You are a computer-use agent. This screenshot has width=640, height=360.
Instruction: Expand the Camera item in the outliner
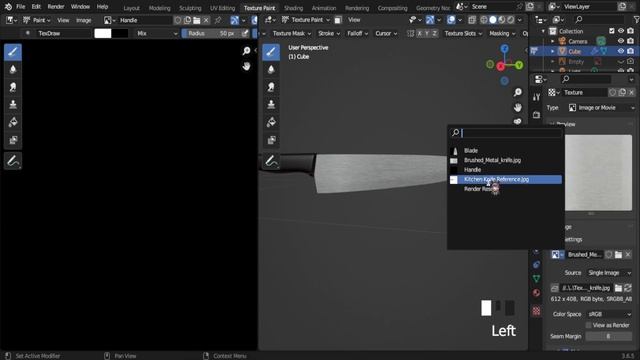click(552, 41)
